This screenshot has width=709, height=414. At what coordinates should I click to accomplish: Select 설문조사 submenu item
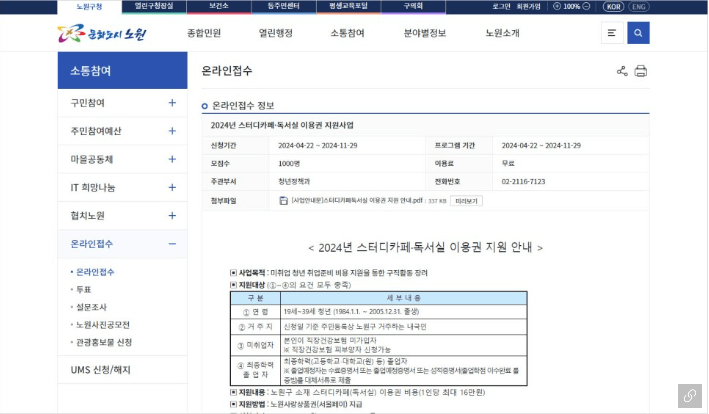[91, 307]
